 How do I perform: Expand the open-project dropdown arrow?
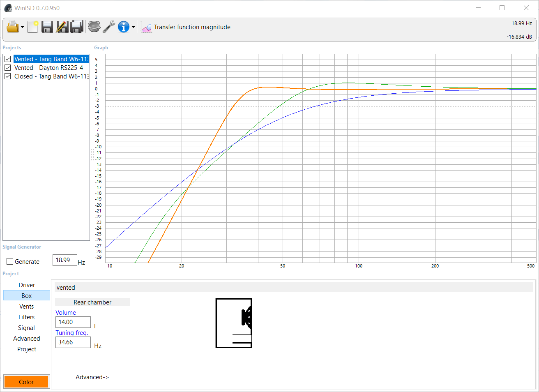tap(22, 28)
